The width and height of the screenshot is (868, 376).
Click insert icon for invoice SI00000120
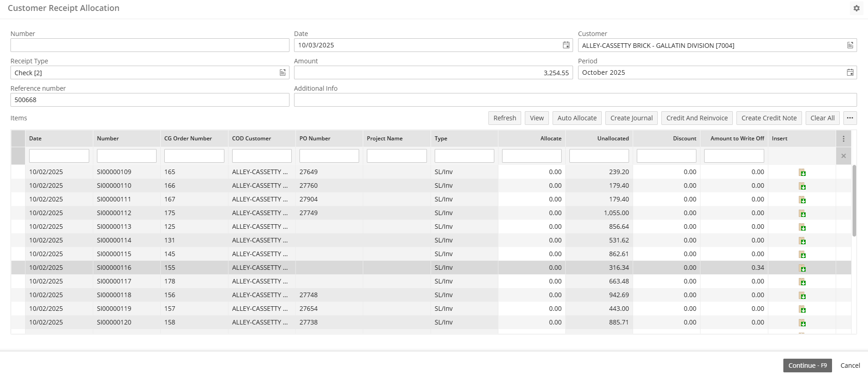(x=802, y=323)
